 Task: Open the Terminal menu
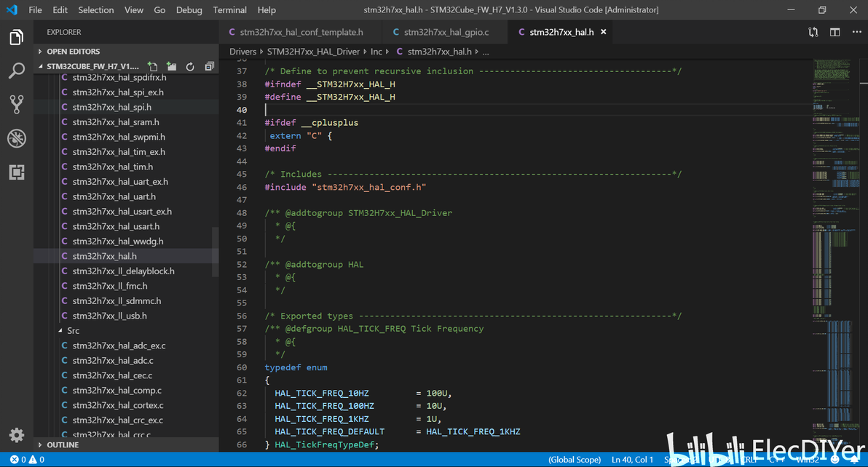(229, 10)
